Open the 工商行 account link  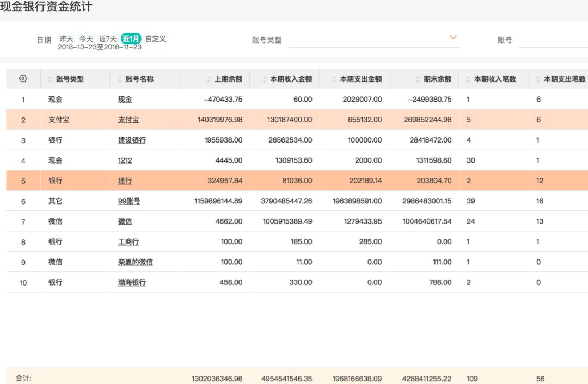[x=128, y=241]
